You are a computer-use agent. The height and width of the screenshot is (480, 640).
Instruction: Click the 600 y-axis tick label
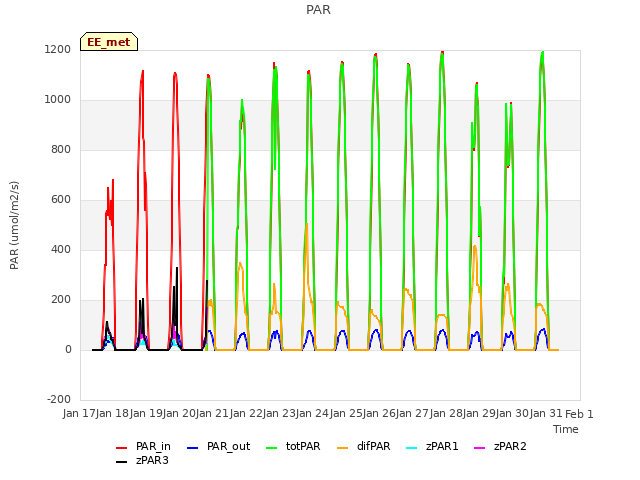[x=61, y=200]
